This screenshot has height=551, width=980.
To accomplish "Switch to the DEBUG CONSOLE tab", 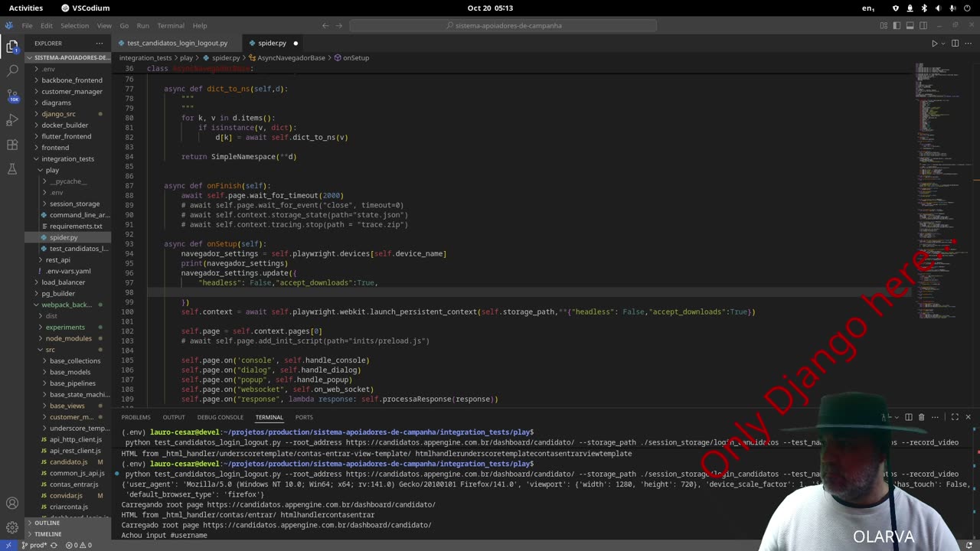I will [220, 417].
